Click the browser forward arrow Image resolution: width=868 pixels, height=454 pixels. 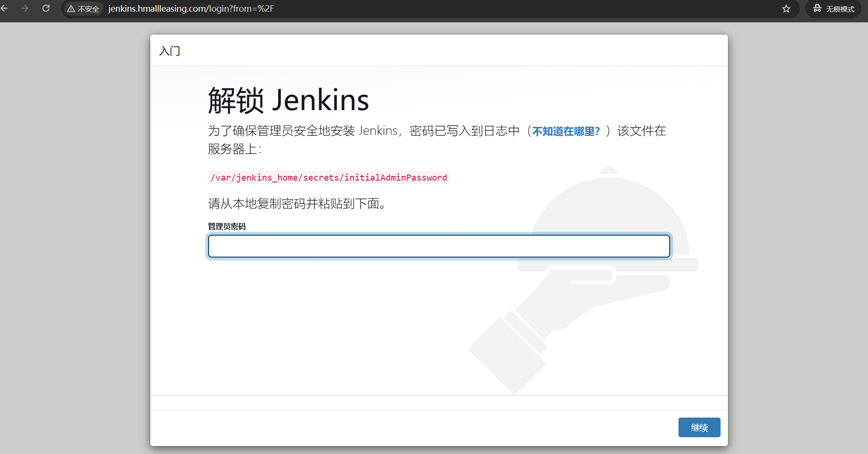25,8
